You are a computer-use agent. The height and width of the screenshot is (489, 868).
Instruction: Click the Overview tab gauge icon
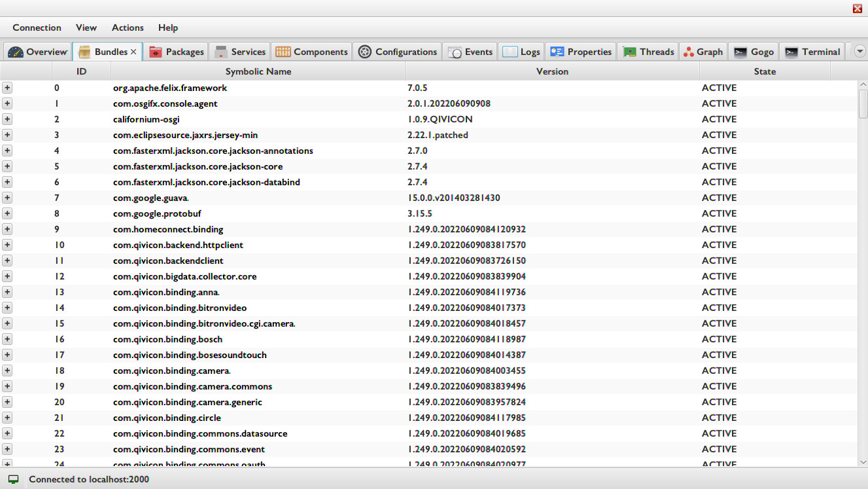tap(15, 52)
